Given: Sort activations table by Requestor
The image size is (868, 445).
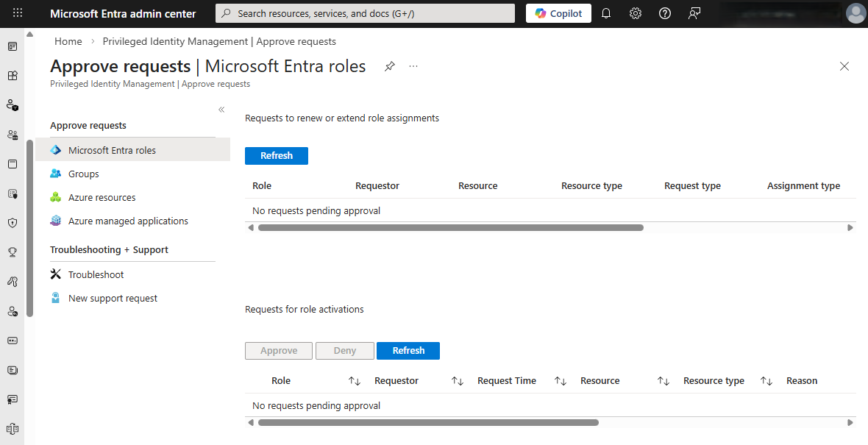Looking at the screenshot, I should tap(458, 381).
